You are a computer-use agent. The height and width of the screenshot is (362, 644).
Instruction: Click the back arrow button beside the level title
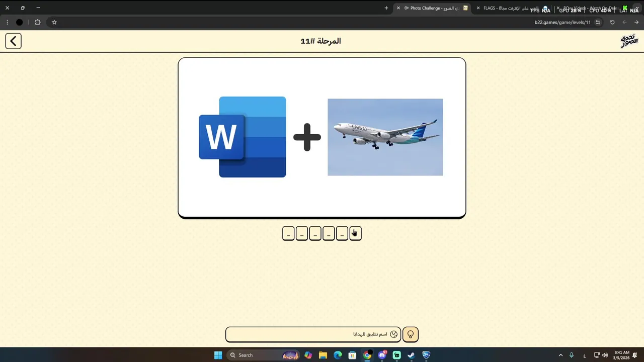(14, 41)
